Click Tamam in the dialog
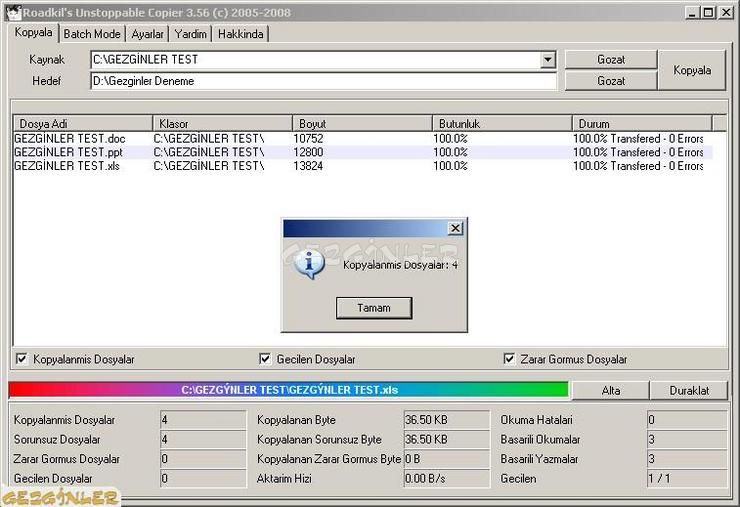 [x=374, y=308]
